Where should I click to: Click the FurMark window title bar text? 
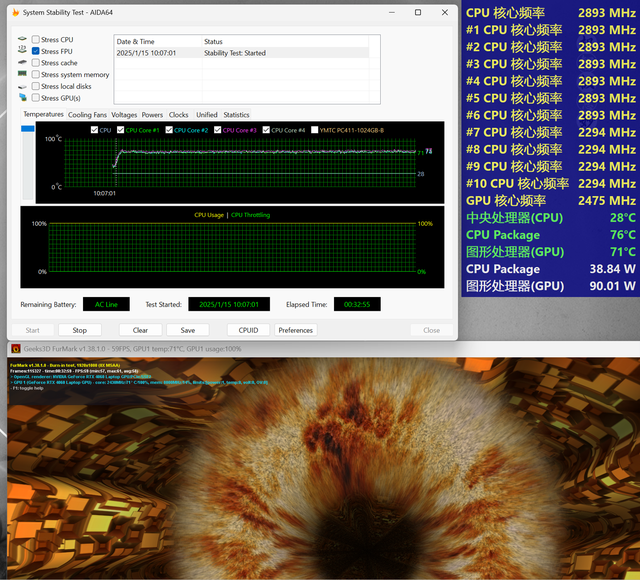pyautogui.click(x=132, y=349)
